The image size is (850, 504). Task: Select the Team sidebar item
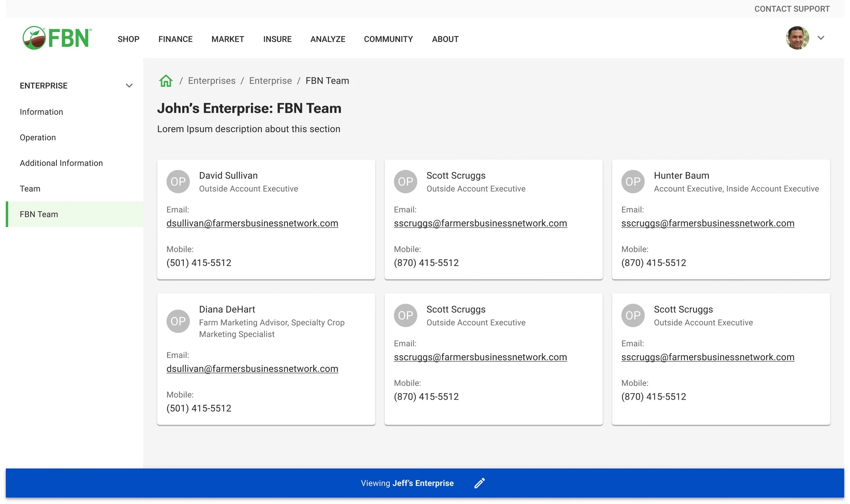pyautogui.click(x=30, y=189)
